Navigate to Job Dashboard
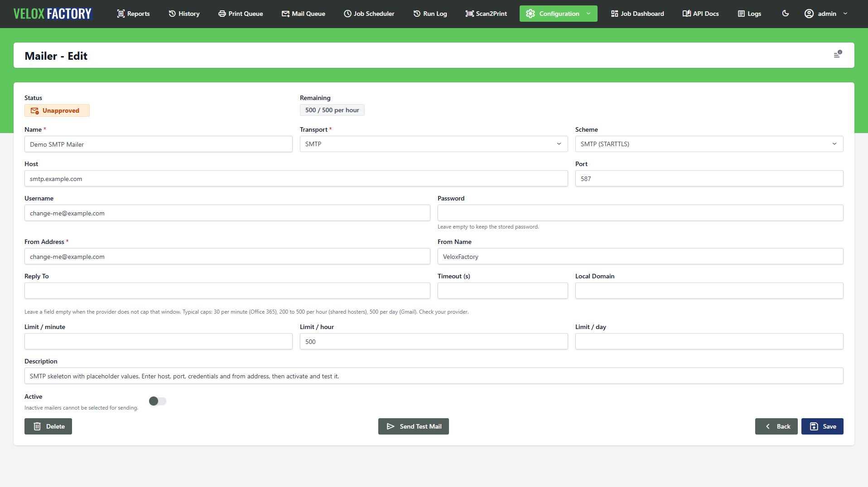This screenshot has height=487, width=868. point(637,14)
